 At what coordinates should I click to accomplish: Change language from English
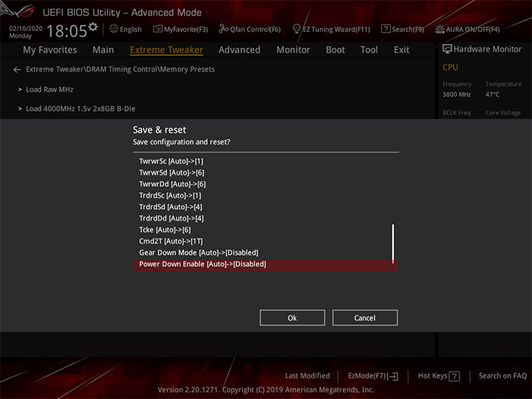(x=131, y=30)
